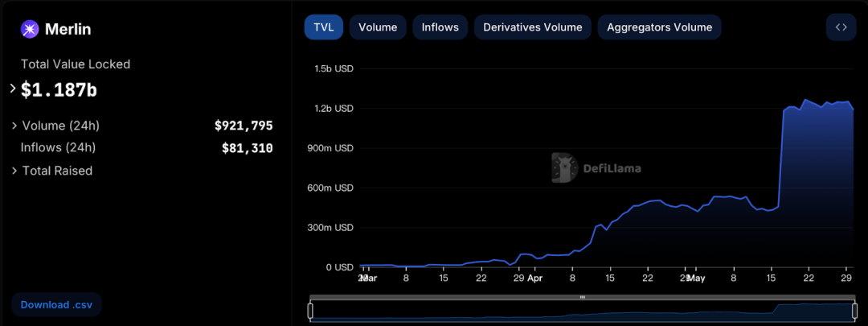Enable the Volume chart series
Screen dimensions: 868x326
[378, 27]
